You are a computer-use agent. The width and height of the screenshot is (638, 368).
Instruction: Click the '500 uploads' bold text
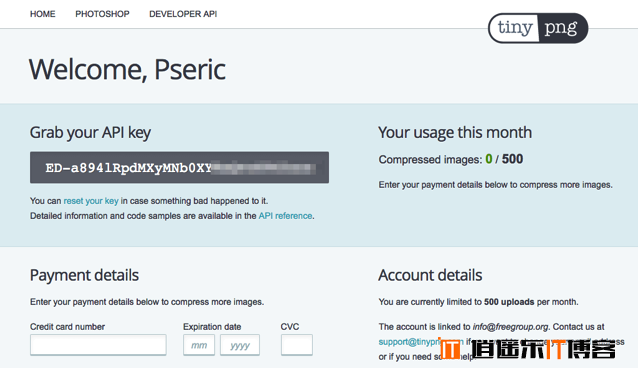point(509,302)
